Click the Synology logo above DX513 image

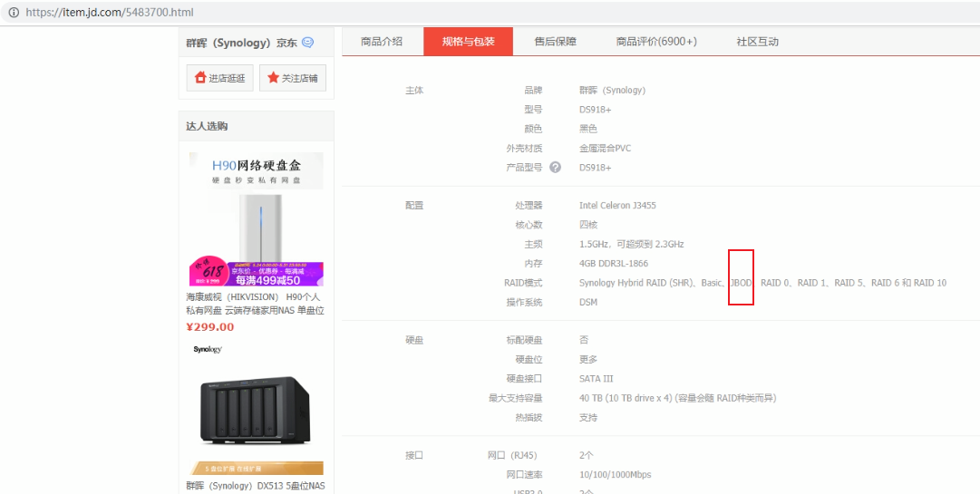tap(208, 350)
